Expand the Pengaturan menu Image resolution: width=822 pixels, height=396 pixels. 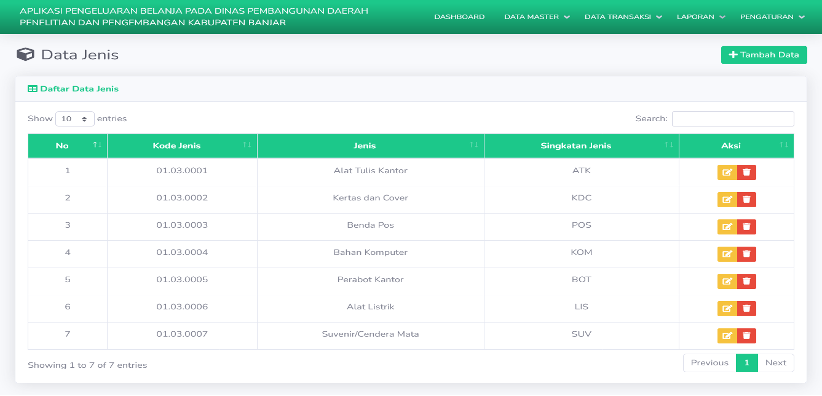(772, 17)
